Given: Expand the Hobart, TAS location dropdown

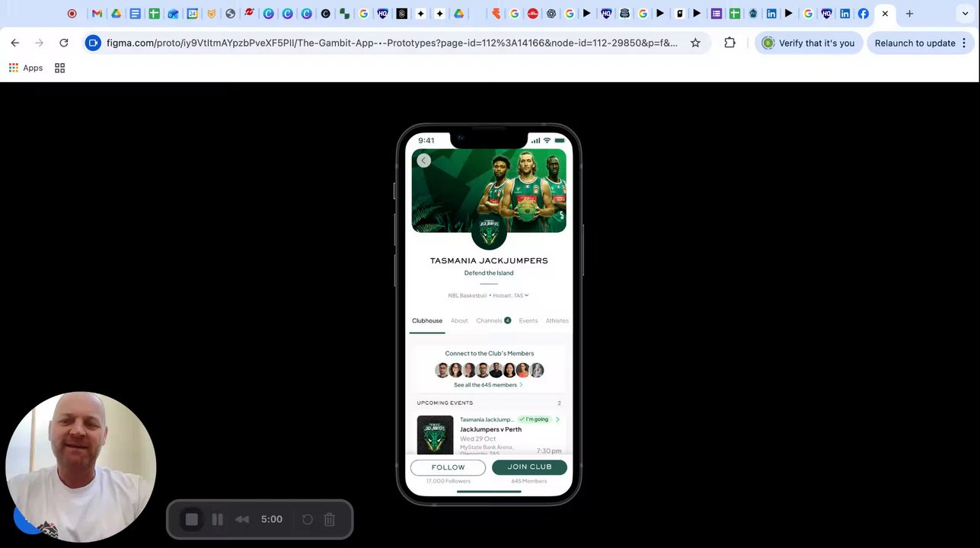Looking at the screenshot, I should tap(510, 295).
